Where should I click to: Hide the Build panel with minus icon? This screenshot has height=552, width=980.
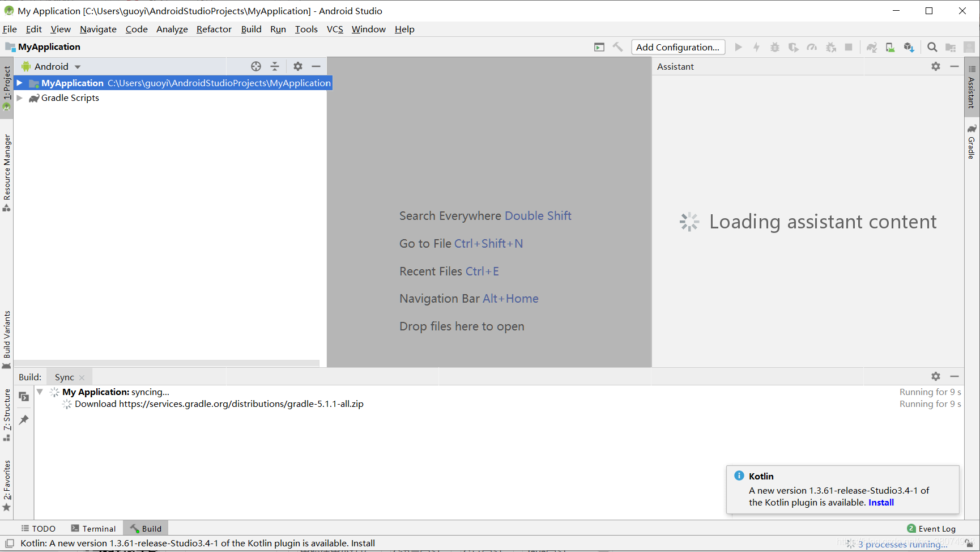click(955, 376)
